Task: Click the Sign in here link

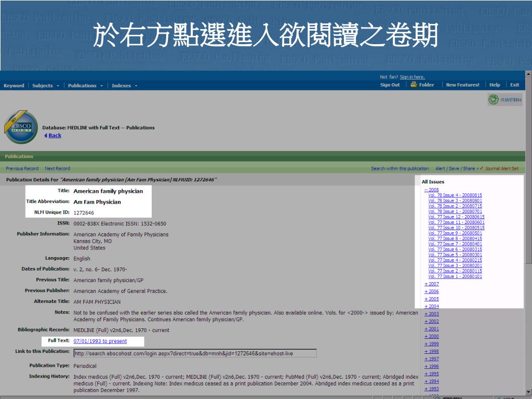Action: [x=412, y=77]
